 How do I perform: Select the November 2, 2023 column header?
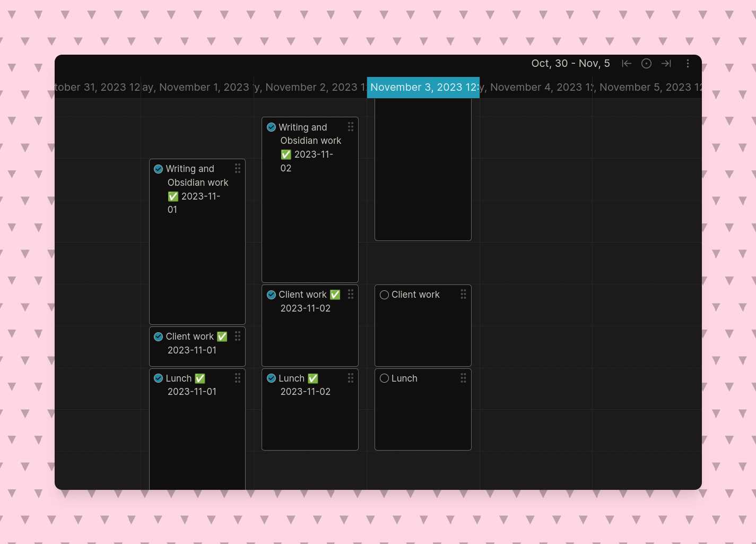[310, 87]
